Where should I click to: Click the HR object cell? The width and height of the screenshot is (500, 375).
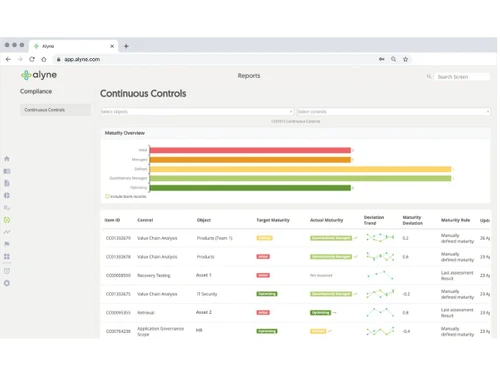click(199, 330)
